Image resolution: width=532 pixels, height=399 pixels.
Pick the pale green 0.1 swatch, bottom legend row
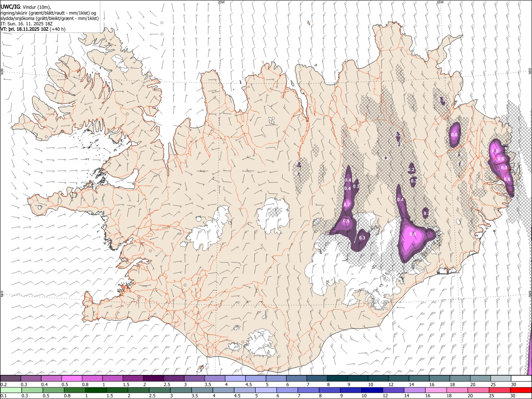coord(11,390)
